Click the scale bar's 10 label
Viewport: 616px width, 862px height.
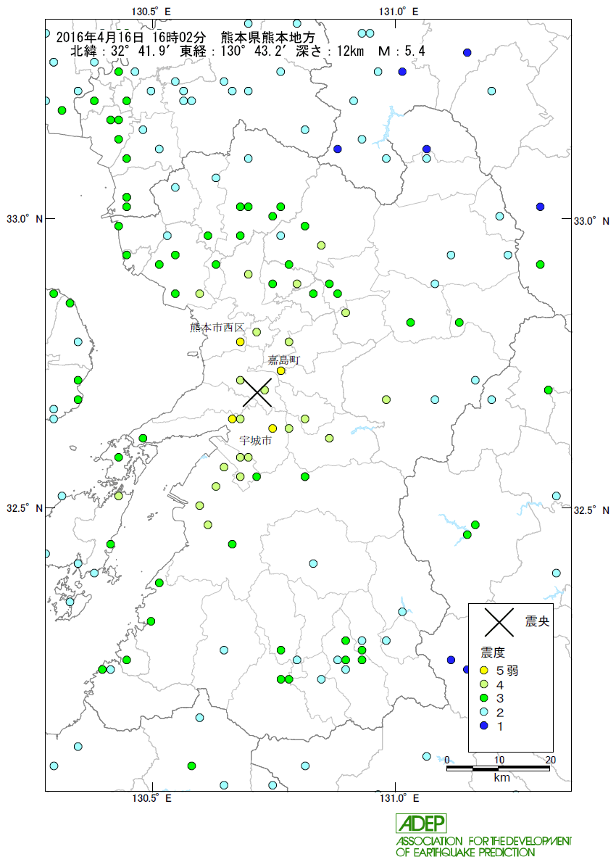pyautogui.click(x=499, y=760)
